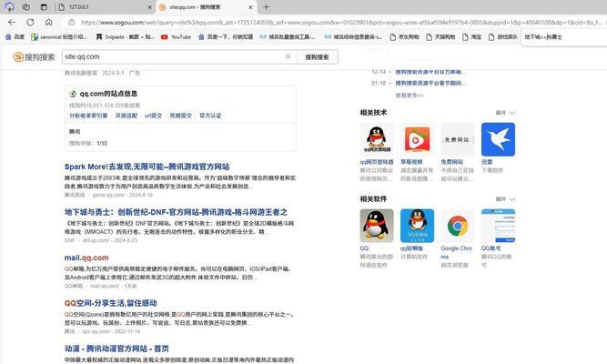Open the canonical bookmark
This screenshot has width=607, height=364.
click(x=59, y=36)
